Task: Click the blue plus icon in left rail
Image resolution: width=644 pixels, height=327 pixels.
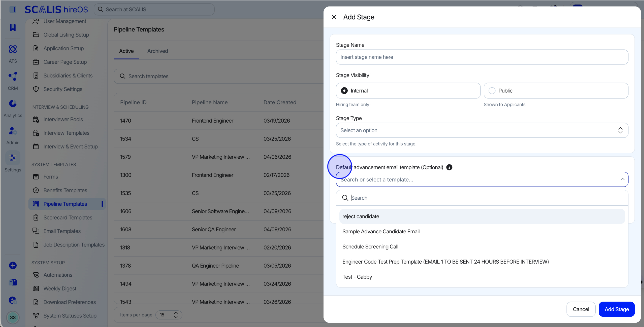Action: [x=13, y=265]
